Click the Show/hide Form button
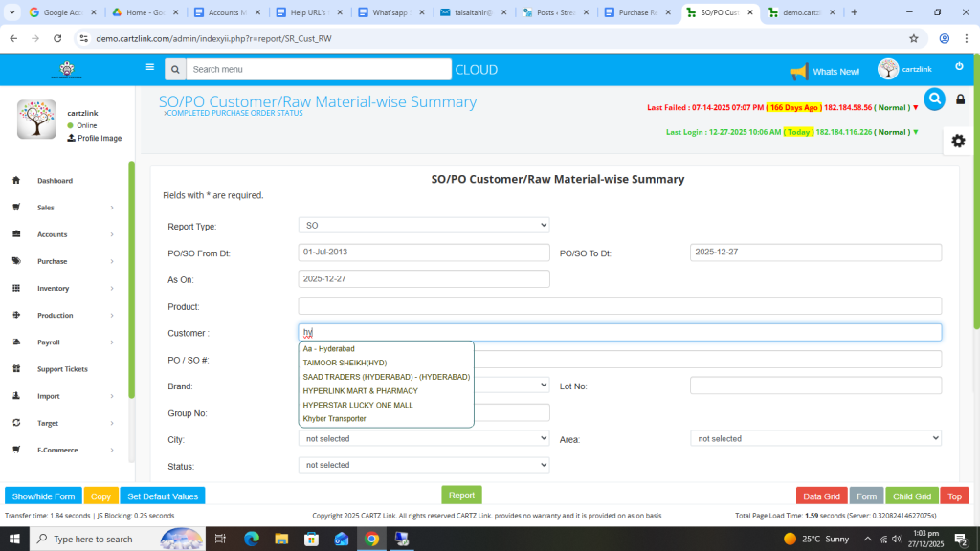This screenshot has width=980, height=551. point(43,496)
